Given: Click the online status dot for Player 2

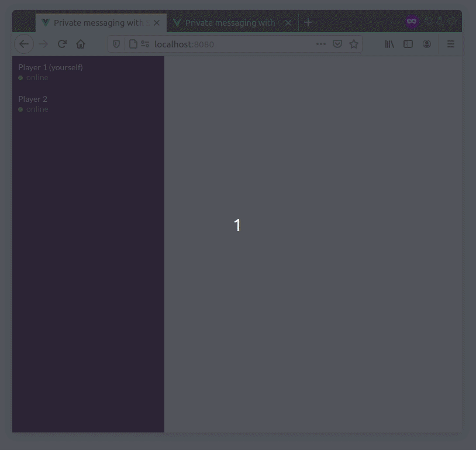Looking at the screenshot, I should click(x=20, y=109).
